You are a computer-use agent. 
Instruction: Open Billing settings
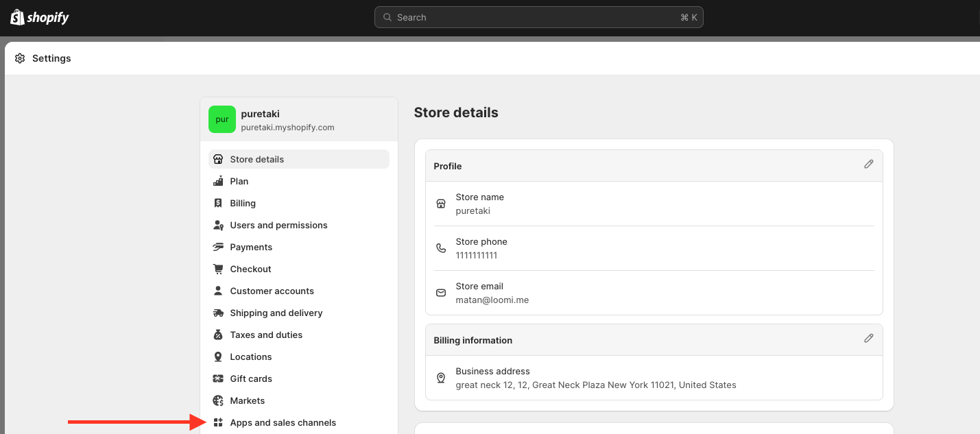(299, 203)
